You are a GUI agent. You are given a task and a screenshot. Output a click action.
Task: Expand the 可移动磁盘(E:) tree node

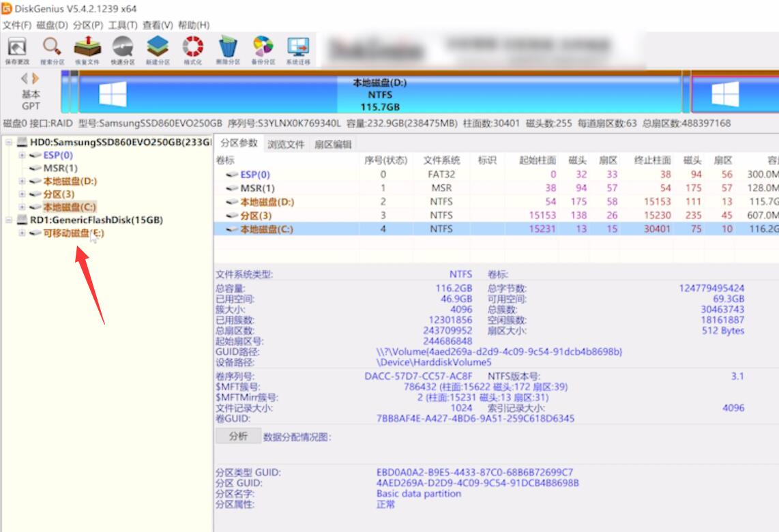[22, 233]
